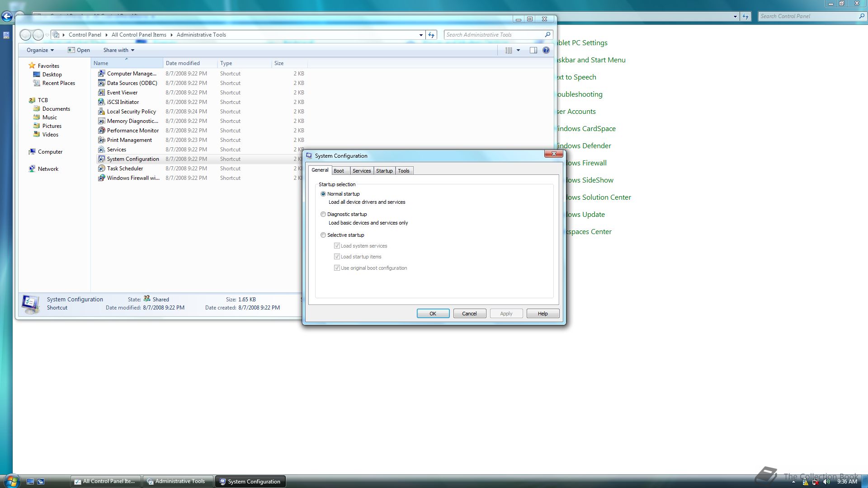Click Help in System Configuration
The image size is (868, 488).
click(542, 314)
